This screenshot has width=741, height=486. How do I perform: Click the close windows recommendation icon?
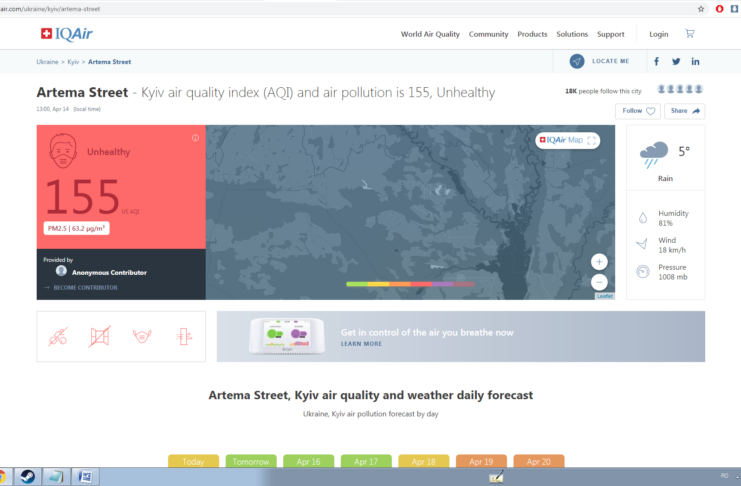coord(100,337)
